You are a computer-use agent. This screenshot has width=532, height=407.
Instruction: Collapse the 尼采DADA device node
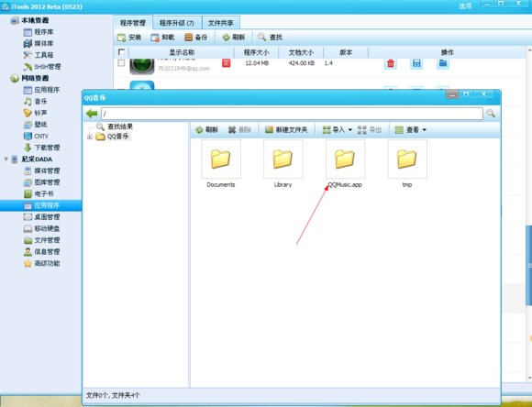click(6, 159)
